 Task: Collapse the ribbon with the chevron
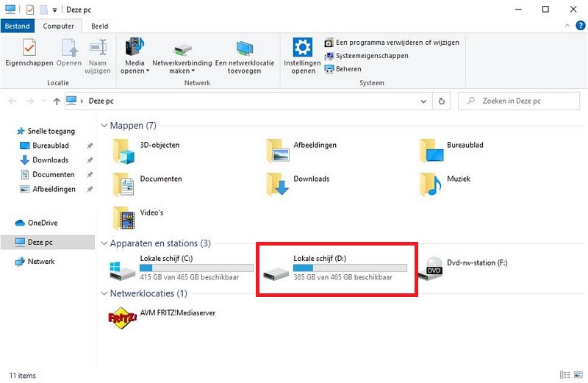click(567, 26)
